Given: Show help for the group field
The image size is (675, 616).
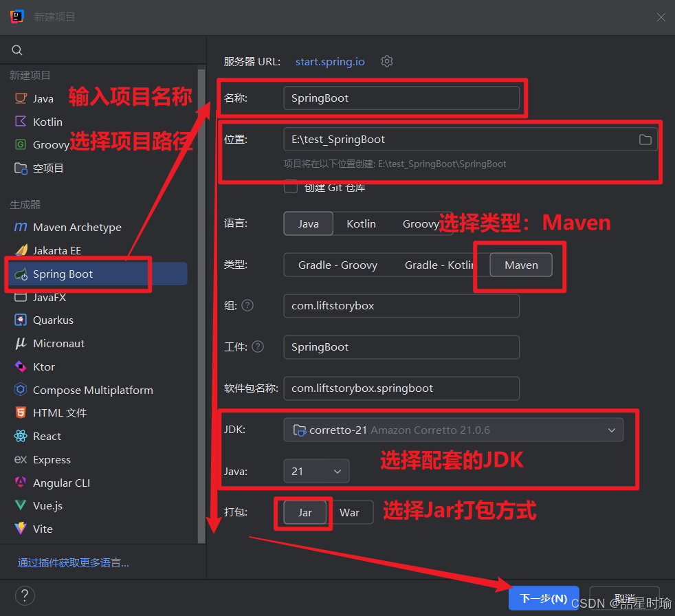Looking at the screenshot, I should 247,306.
